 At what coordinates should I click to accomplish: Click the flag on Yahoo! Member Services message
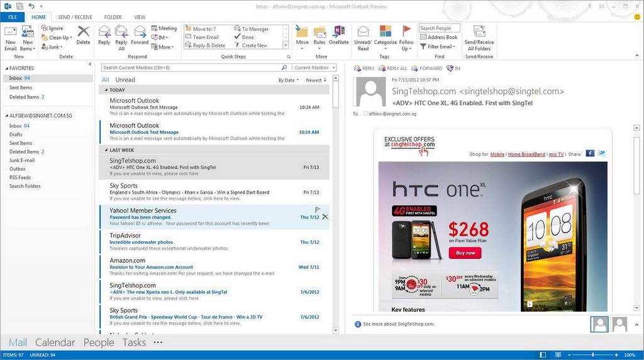pyautogui.click(x=317, y=210)
